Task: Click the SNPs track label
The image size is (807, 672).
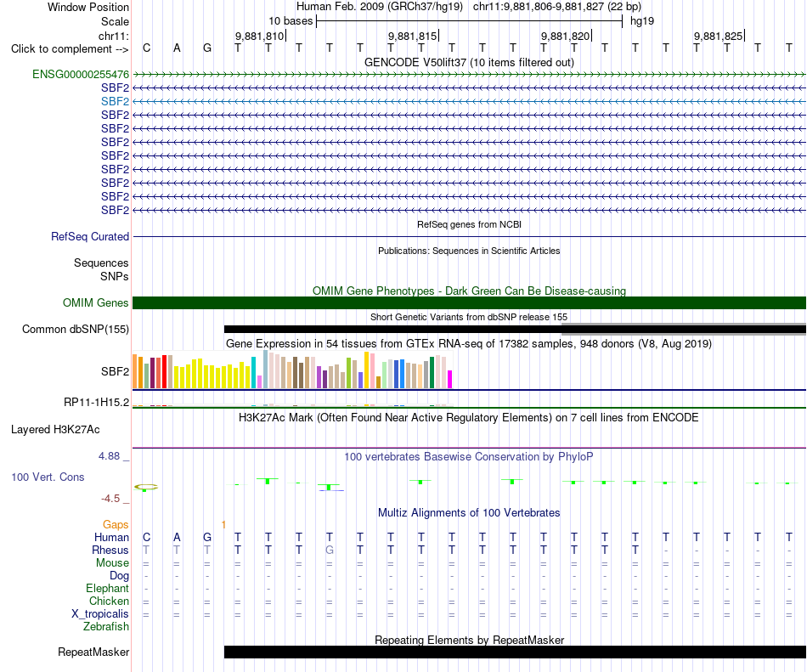Action: tap(115, 276)
